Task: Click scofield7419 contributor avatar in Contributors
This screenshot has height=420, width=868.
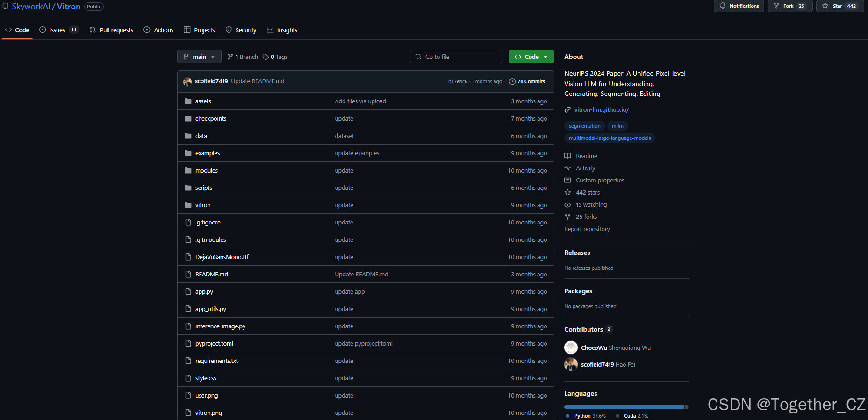Action: pyautogui.click(x=571, y=364)
